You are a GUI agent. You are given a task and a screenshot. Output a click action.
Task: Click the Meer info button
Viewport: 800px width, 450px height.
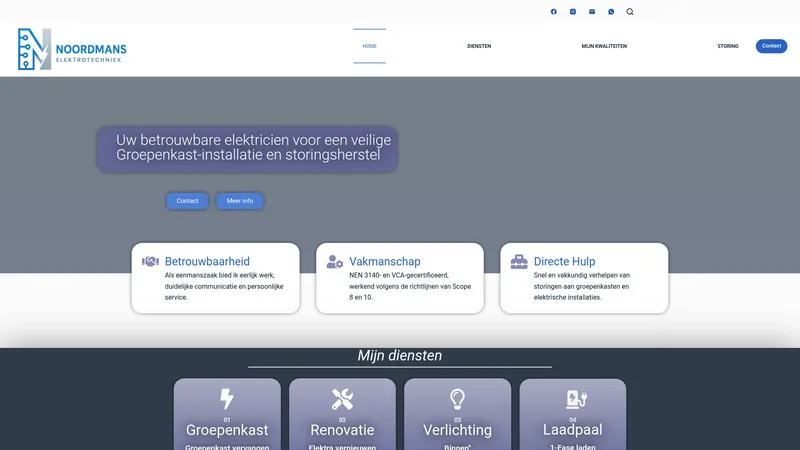[240, 201]
